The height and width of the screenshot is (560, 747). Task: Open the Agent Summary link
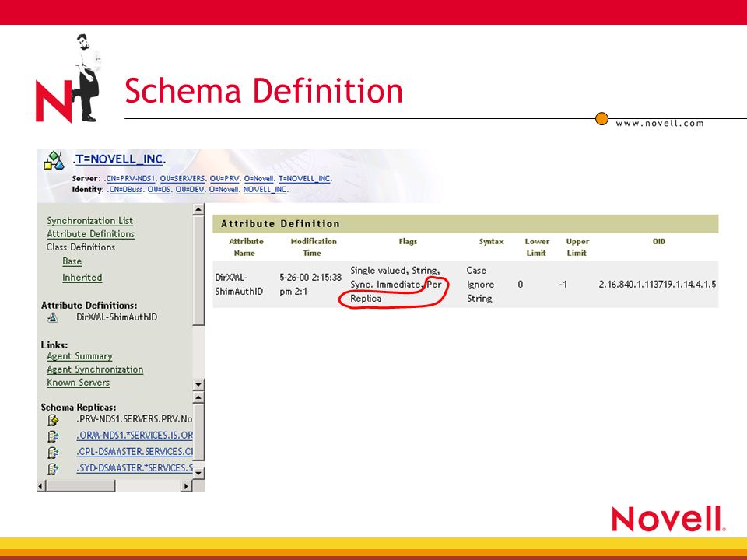coord(79,356)
